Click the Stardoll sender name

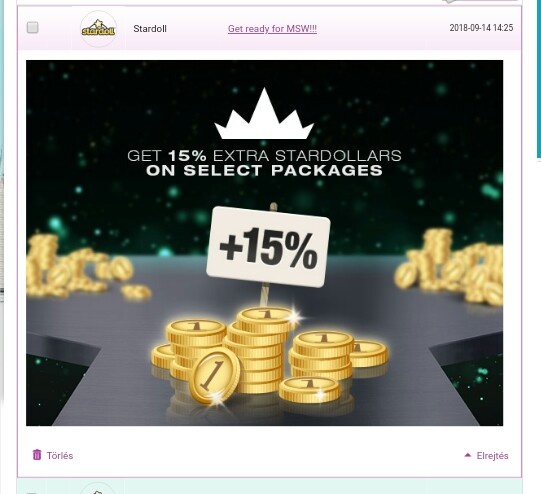(x=150, y=29)
